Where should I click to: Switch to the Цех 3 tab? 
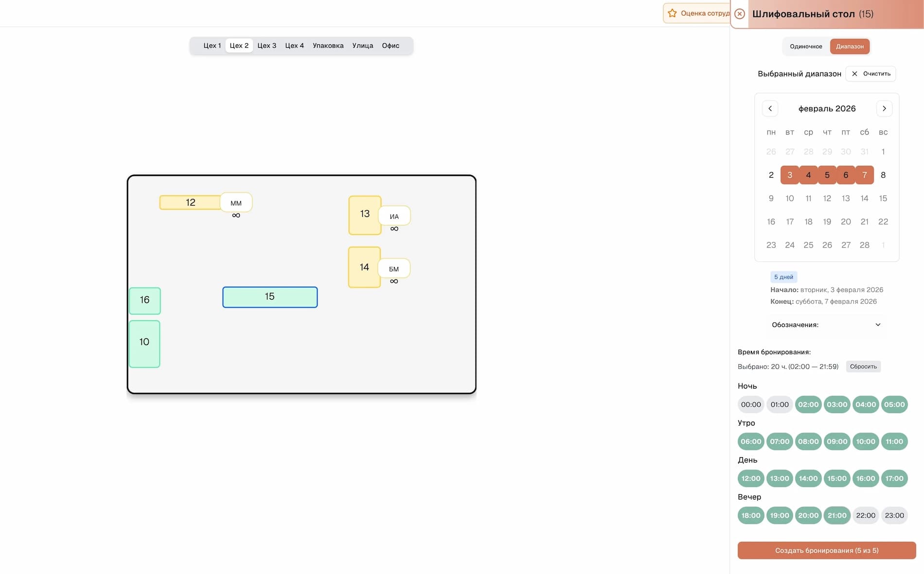(267, 45)
